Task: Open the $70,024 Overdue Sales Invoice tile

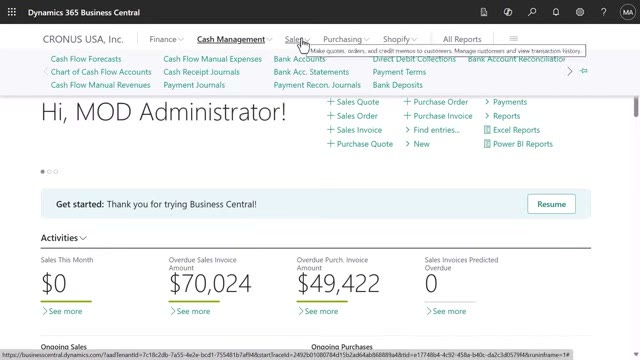Action: (x=210, y=283)
